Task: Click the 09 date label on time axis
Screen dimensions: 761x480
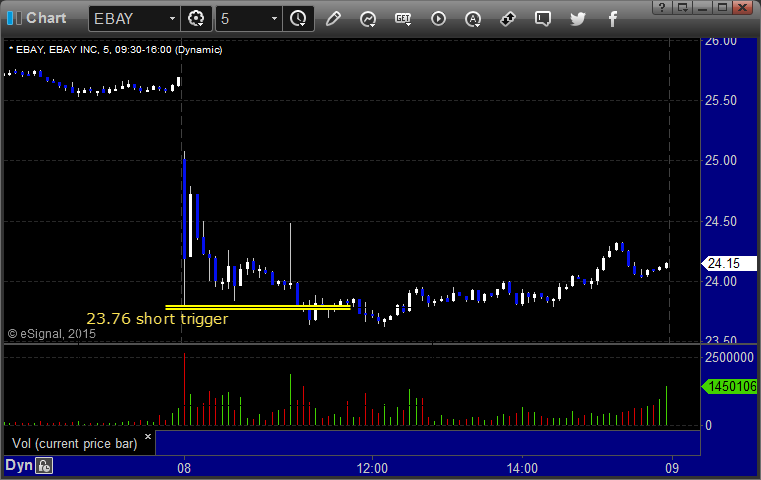Action: (672, 468)
